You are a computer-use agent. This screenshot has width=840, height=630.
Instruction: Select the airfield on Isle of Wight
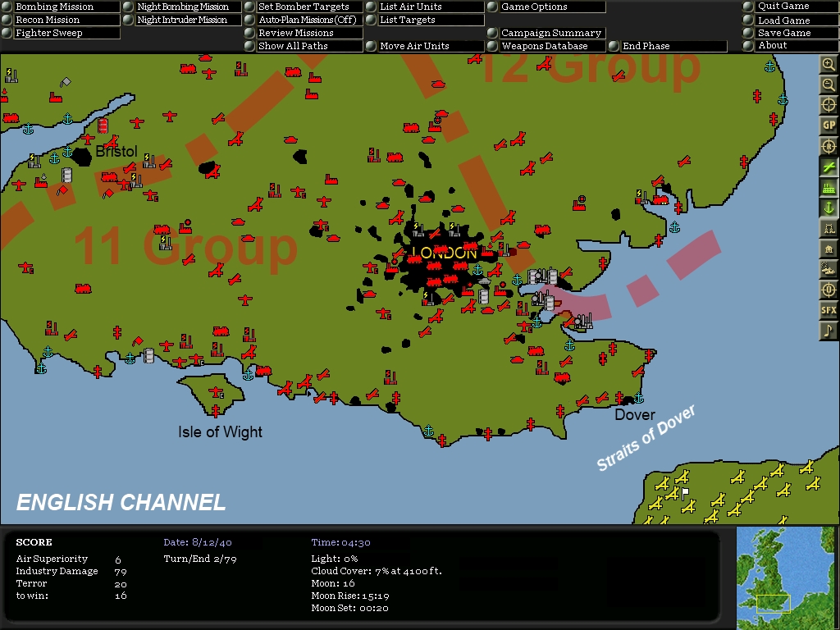click(217, 393)
